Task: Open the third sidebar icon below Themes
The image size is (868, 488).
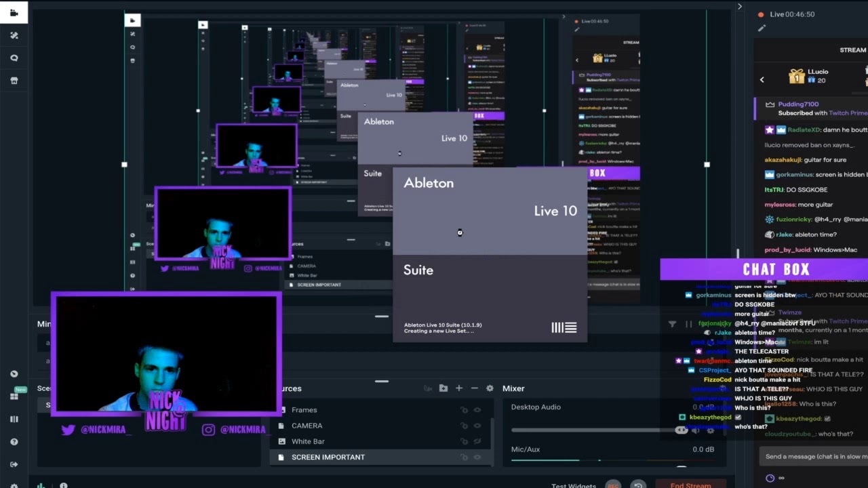Action: click(x=14, y=58)
